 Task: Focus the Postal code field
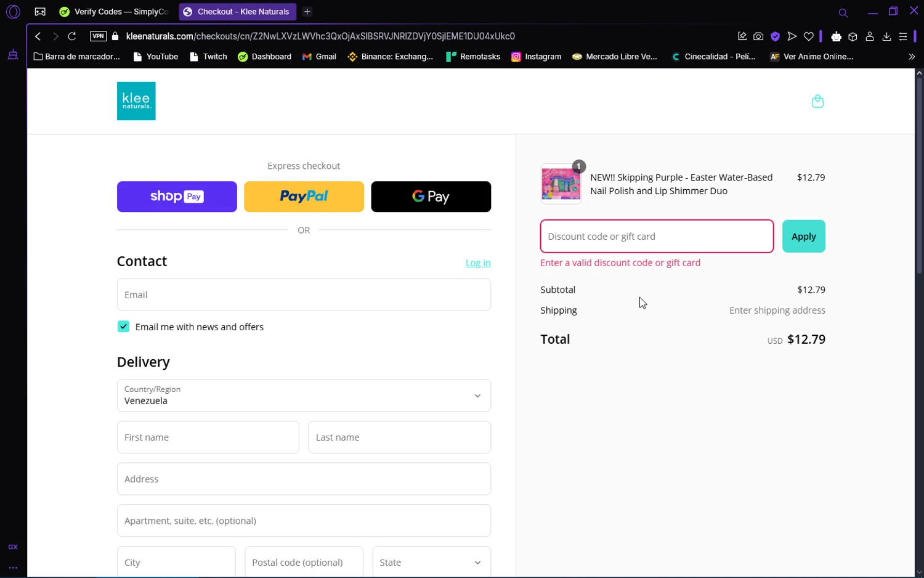tap(304, 562)
